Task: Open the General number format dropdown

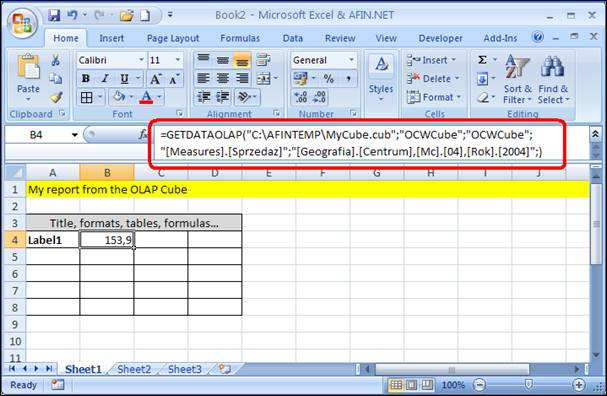Action: tap(351, 60)
